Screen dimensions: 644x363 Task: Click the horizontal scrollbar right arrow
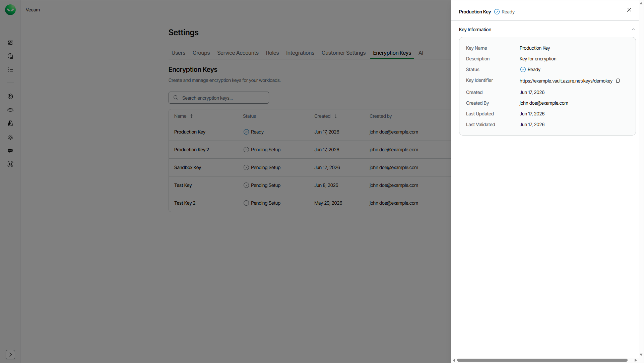tap(635, 360)
